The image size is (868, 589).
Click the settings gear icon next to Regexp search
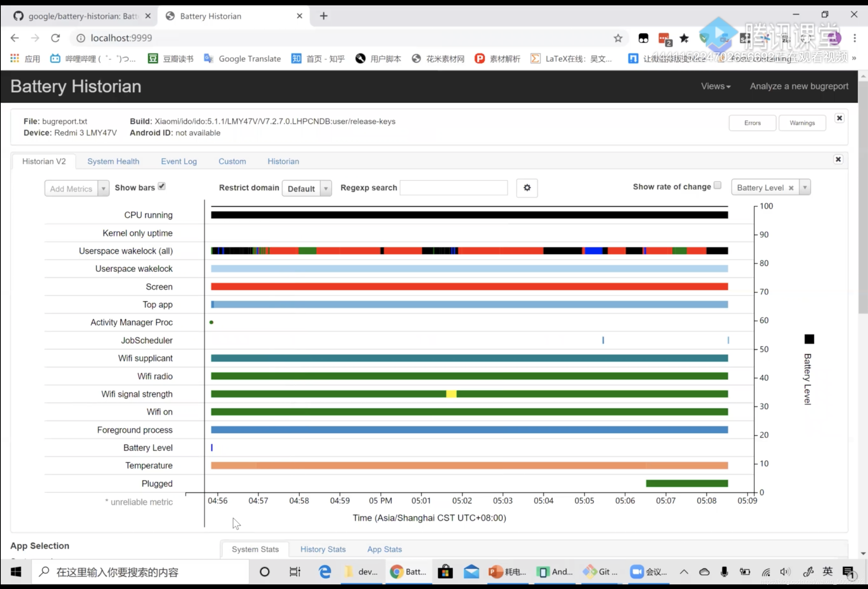tap(527, 188)
